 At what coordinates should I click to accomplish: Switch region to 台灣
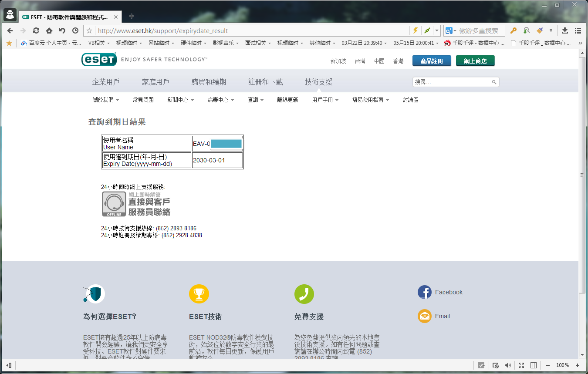360,61
